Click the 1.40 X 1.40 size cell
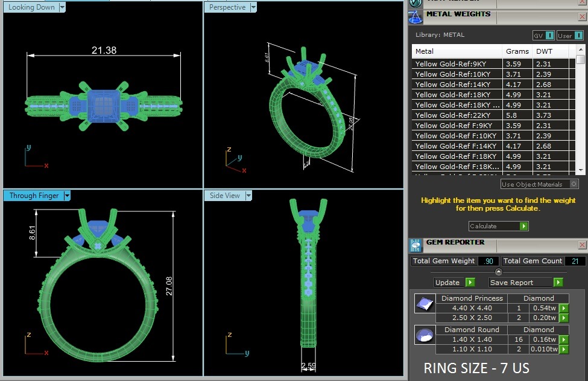This screenshot has width=588, height=381. [x=472, y=340]
